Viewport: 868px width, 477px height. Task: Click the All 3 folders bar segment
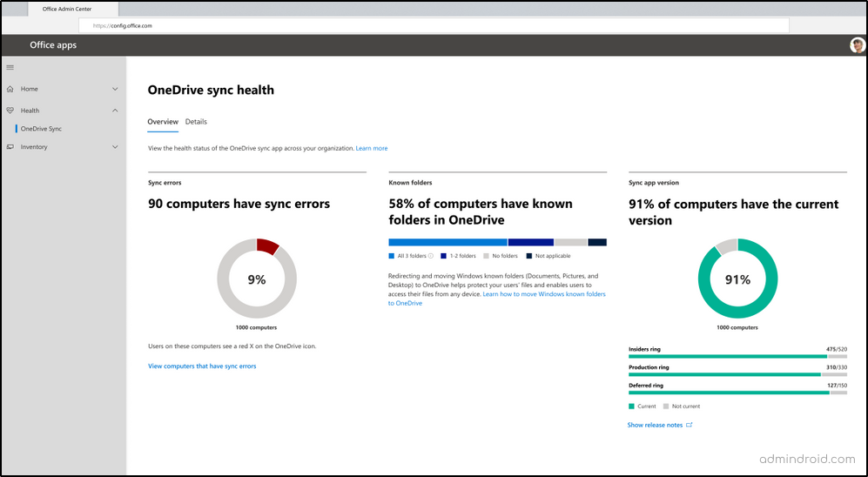click(x=447, y=242)
